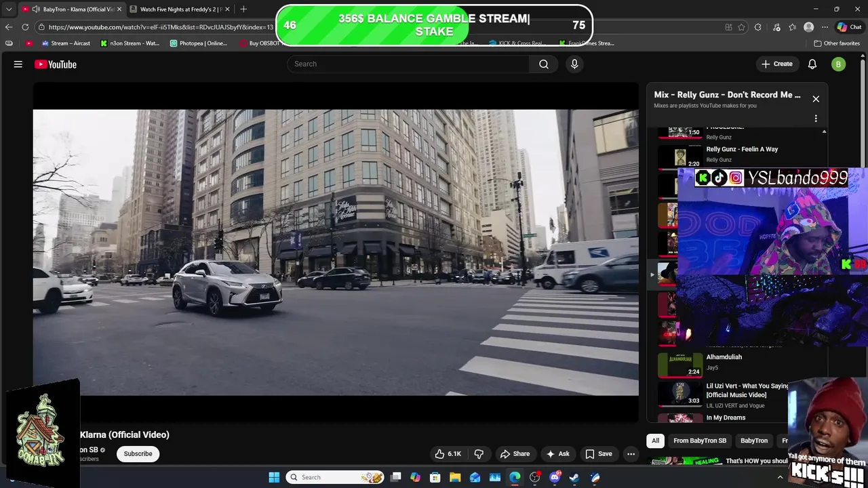This screenshot has height=488, width=868.
Task: Open the FrankDimes Stream bookmark
Action: point(587,43)
